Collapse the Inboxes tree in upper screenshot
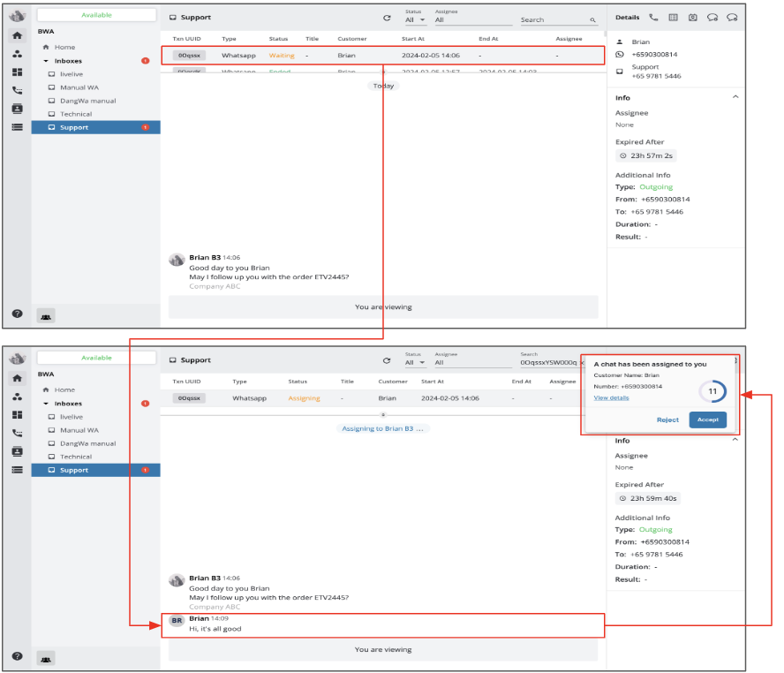784x673 pixels. click(46, 61)
